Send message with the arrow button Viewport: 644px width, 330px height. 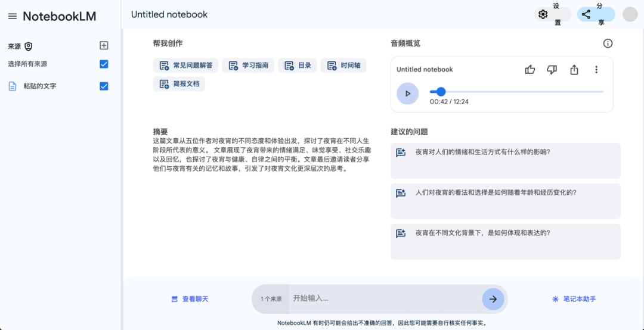pos(493,299)
